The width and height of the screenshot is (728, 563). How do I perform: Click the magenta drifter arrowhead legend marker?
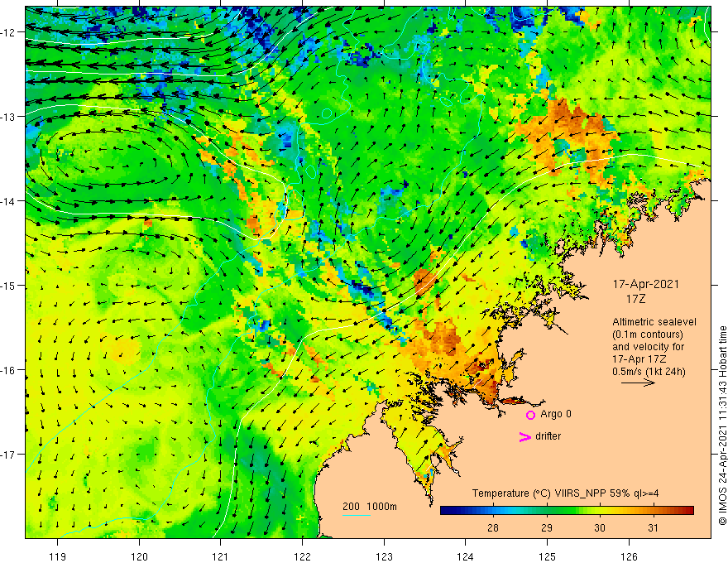(525, 436)
